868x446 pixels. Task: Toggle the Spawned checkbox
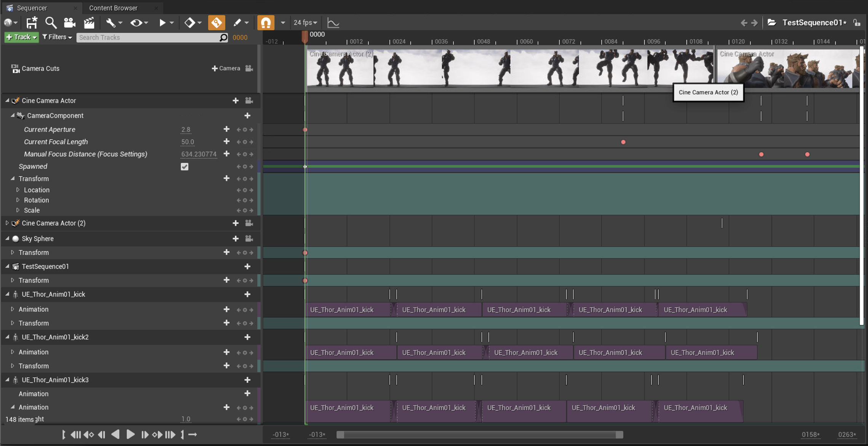tap(184, 167)
